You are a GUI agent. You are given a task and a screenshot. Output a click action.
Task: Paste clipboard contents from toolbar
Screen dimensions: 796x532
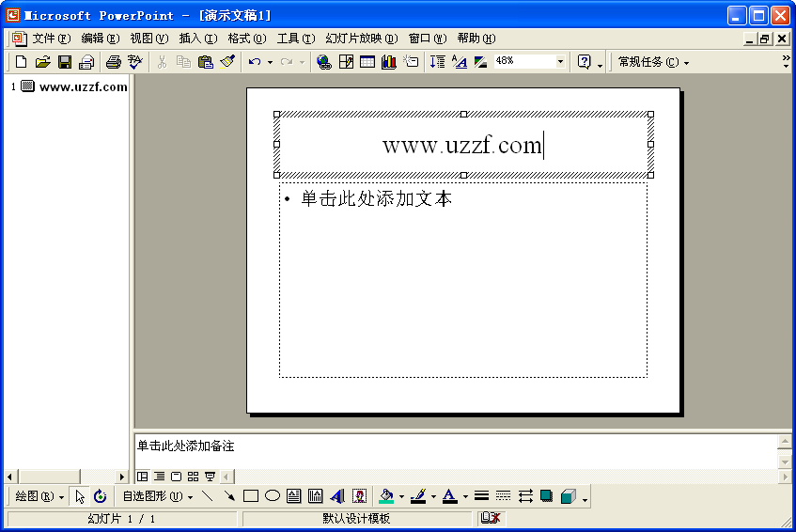point(205,62)
